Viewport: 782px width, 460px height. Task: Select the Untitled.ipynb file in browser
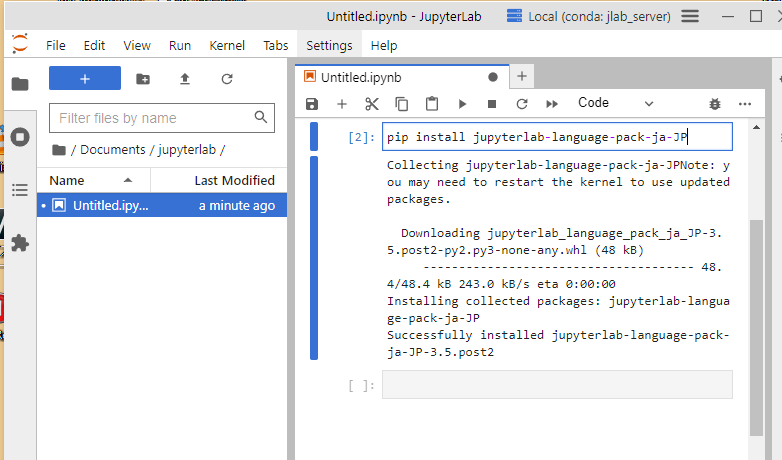110,205
